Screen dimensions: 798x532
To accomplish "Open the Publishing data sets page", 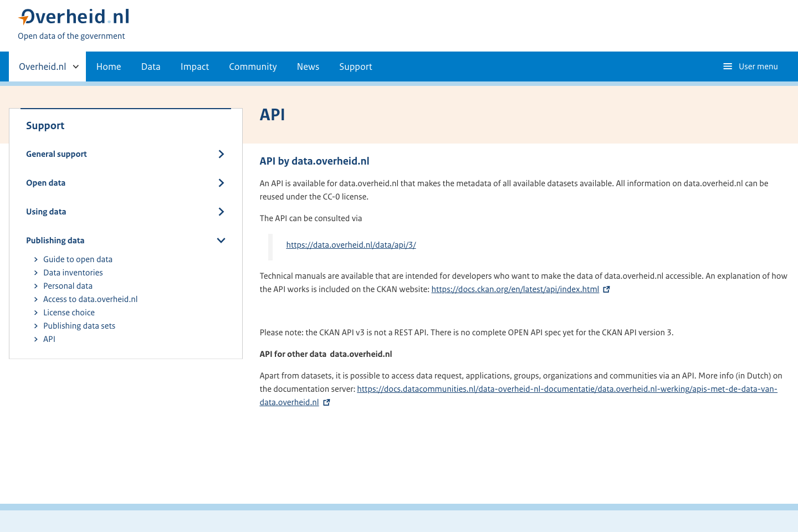I will tap(79, 326).
